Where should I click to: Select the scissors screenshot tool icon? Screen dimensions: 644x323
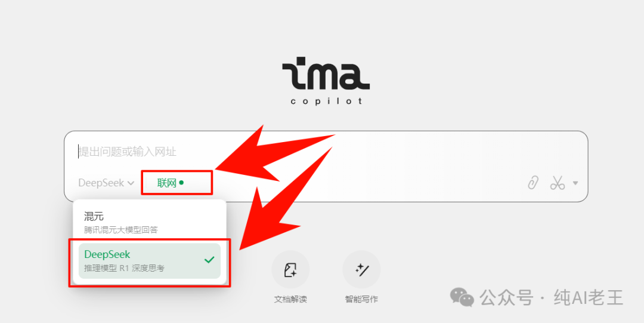[558, 182]
